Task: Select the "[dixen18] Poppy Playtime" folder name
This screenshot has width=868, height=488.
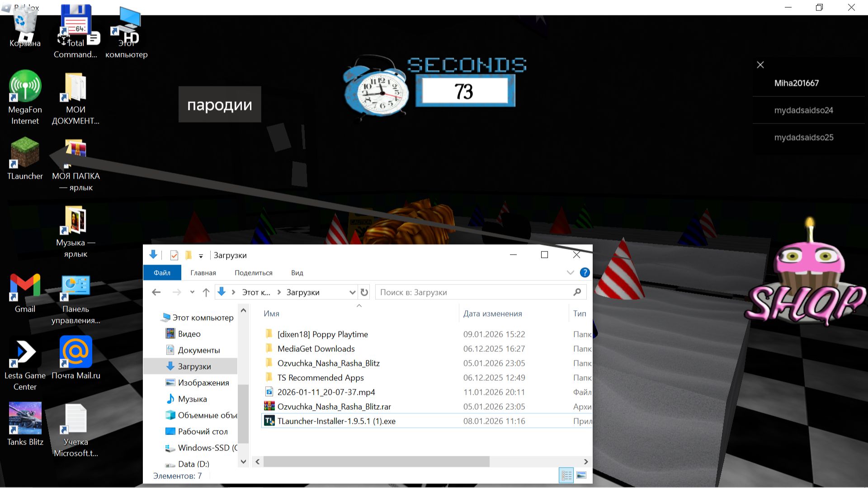Action: coord(323,334)
